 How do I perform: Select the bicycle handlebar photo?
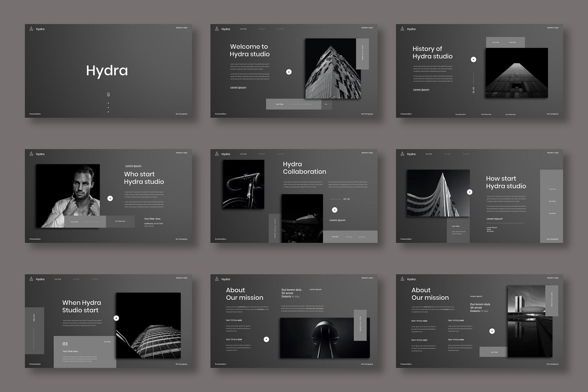coord(243,184)
